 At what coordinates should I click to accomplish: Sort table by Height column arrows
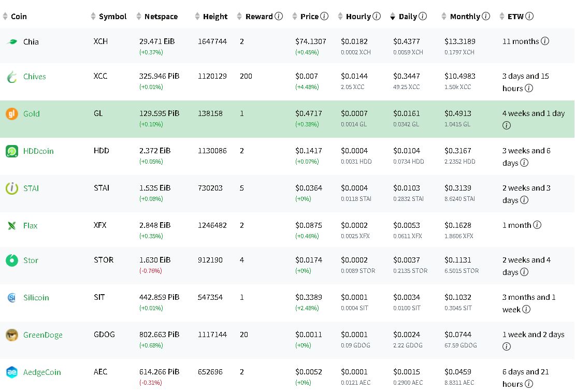point(197,17)
